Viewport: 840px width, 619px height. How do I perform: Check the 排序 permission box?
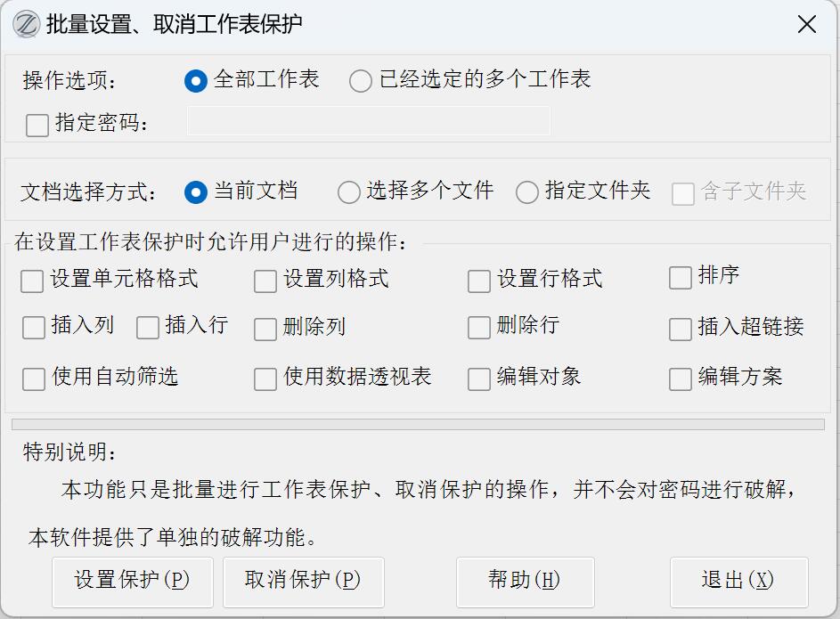(681, 278)
